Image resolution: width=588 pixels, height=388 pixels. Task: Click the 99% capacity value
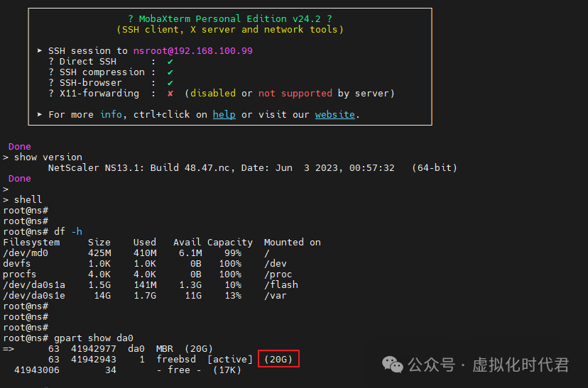pos(233,253)
